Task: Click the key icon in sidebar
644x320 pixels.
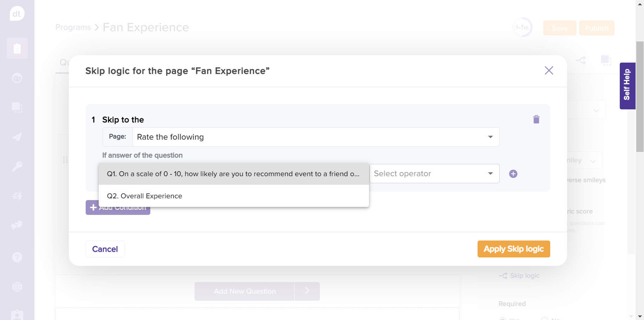Action: (17, 166)
